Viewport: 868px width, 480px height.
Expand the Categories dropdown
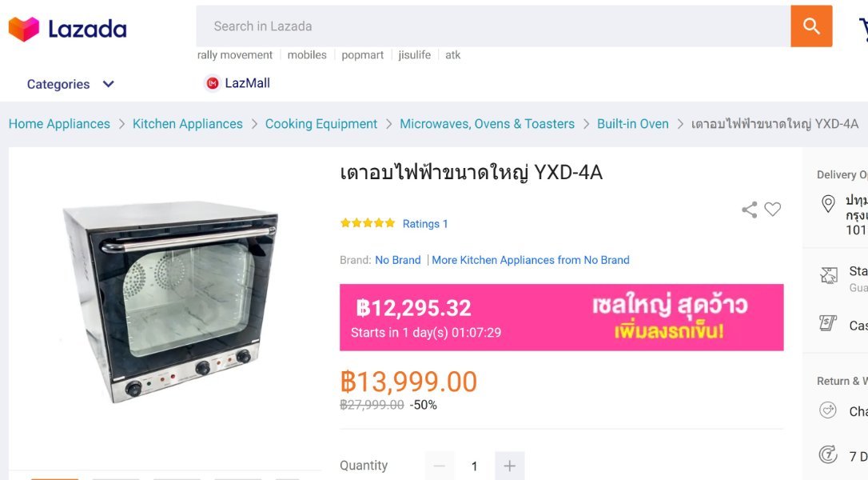pyautogui.click(x=70, y=84)
